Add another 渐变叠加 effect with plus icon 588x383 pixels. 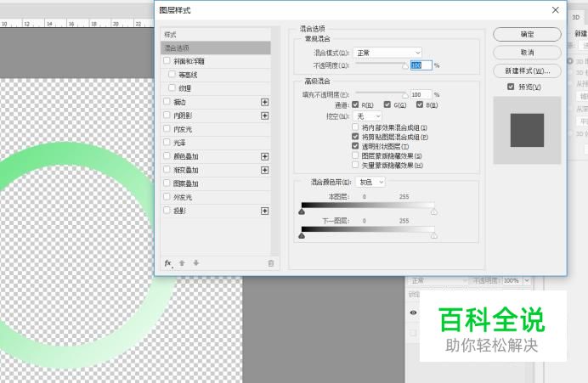[265, 170]
